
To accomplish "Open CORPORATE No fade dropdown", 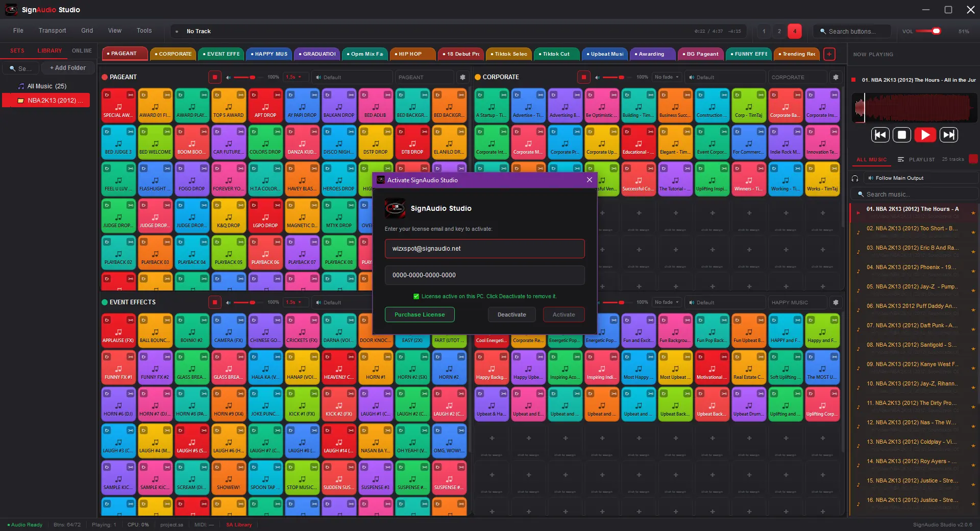I will click(x=667, y=77).
